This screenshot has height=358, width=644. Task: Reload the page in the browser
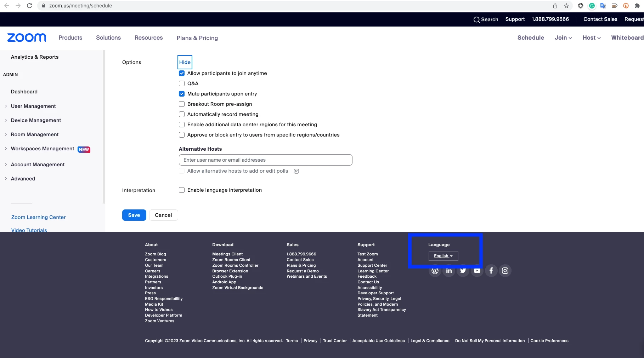pyautogui.click(x=29, y=6)
